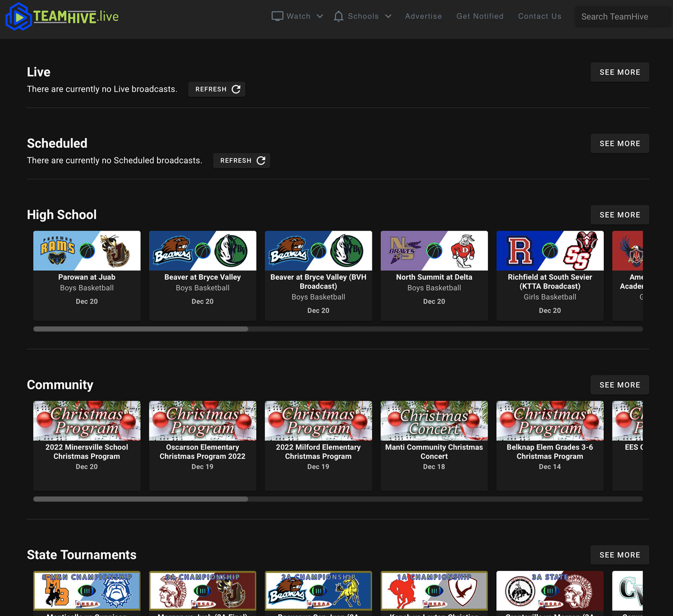Image resolution: width=673 pixels, height=616 pixels.
Task: See more Scheduled broadcasts
Action: point(620,144)
